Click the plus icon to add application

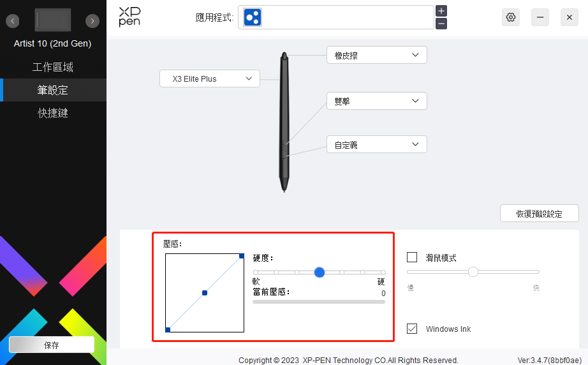[441, 11]
